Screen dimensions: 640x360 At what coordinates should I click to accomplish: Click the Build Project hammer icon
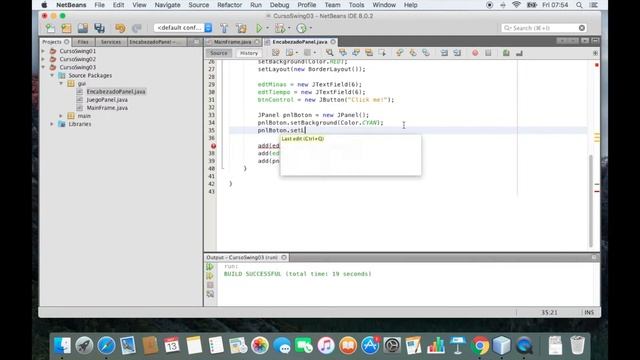[224, 28]
